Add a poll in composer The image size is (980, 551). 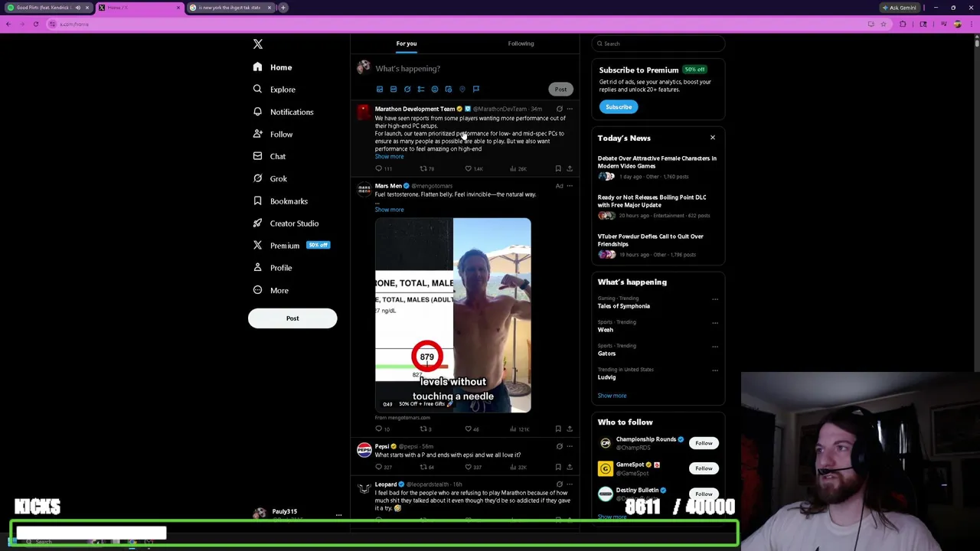pyautogui.click(x=421, y=90)
